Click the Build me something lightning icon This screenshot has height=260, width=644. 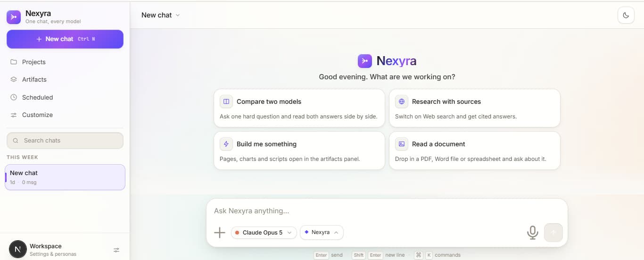(226, 144)
